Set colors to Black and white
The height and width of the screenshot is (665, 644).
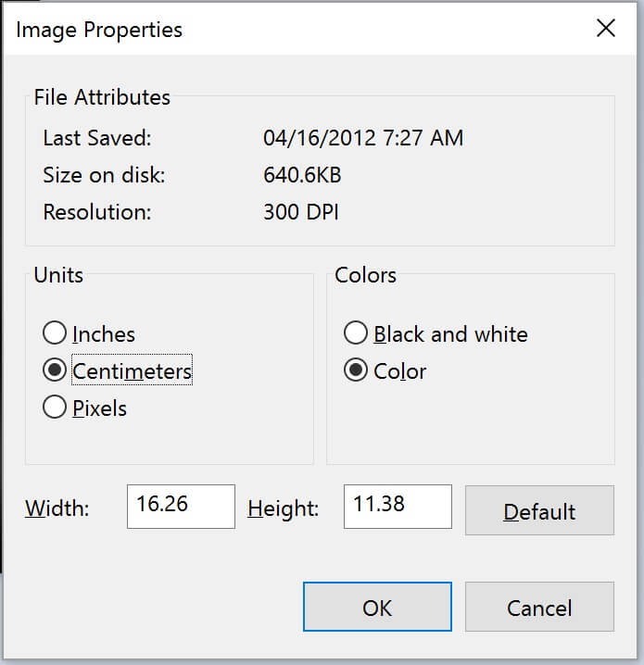click(355, 334)
